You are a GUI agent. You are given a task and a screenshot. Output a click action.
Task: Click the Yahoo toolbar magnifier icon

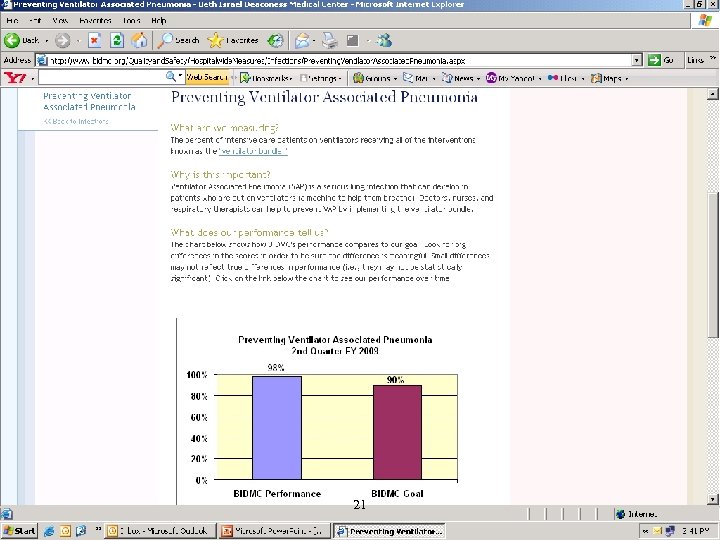pos(170,77)
